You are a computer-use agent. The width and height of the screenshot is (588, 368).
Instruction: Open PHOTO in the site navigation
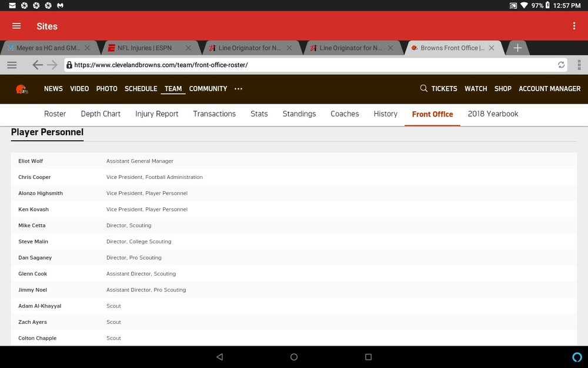[x=107, y=89]
